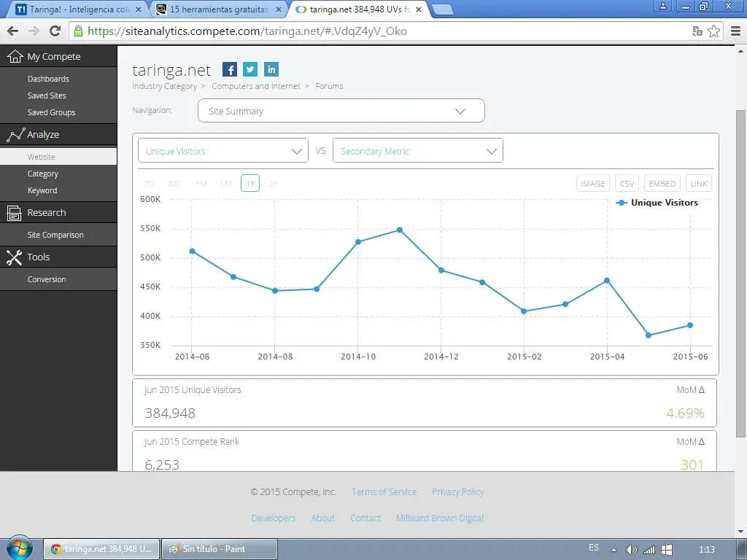
Task: Bookmark page with star icon
Action: click(713, 31)
